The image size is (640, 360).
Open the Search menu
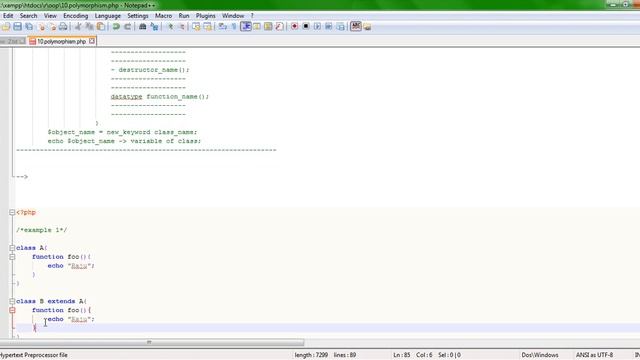[28, 16]
